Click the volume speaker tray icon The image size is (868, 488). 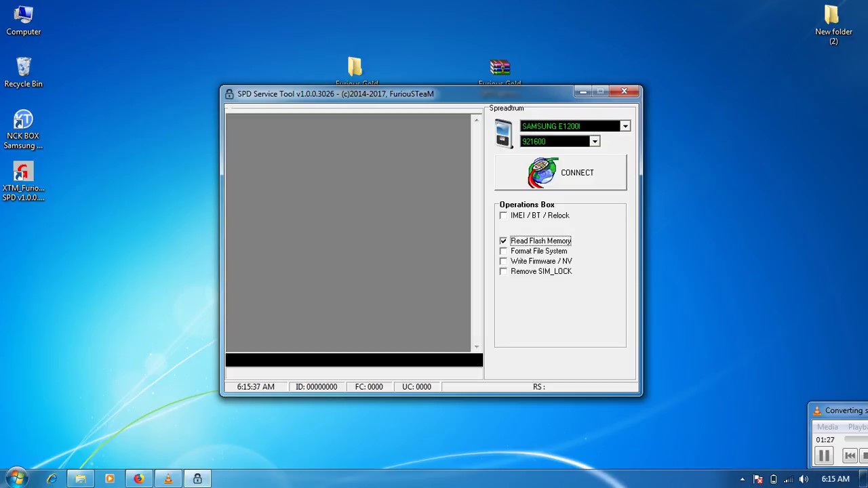click(x=804, y=479)
